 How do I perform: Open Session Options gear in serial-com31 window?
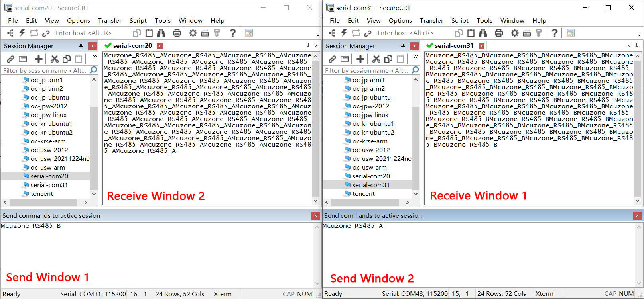[515, 33]
